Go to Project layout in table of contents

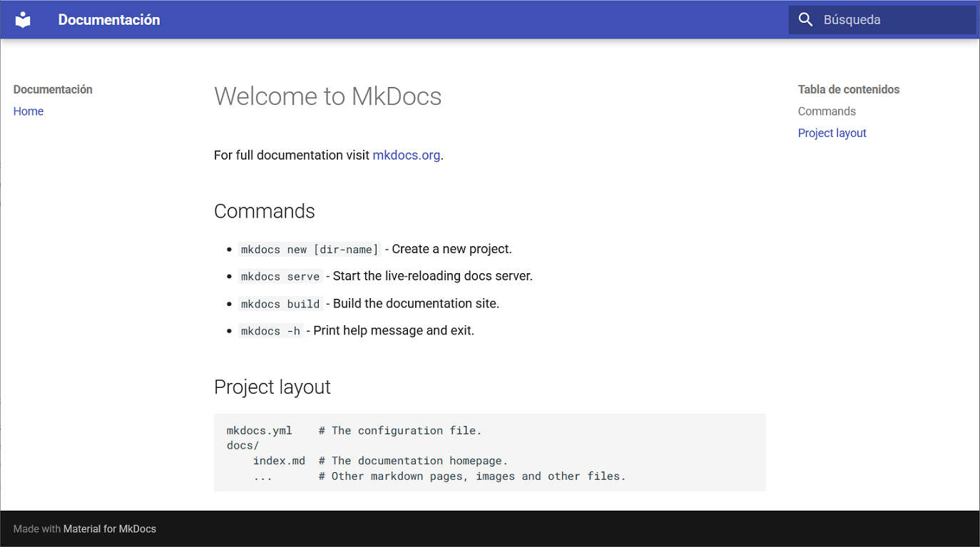(x=832, y=133)
